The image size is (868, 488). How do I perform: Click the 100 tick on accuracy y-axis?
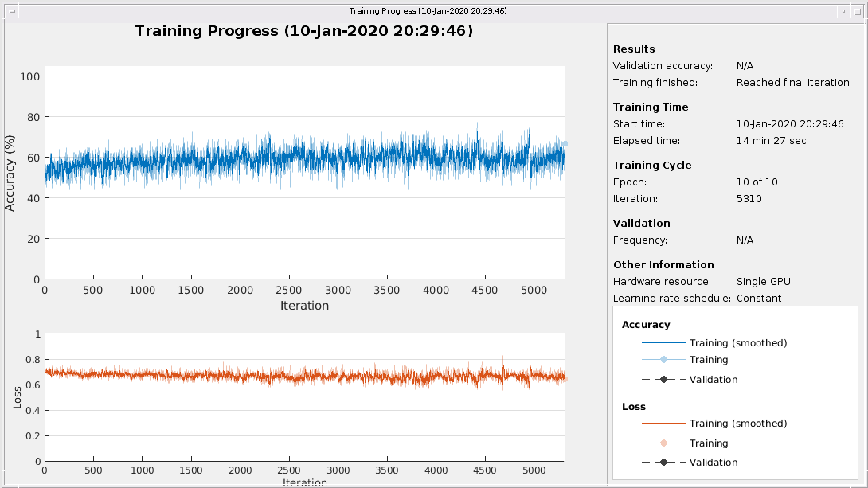[x=30, y=76]
